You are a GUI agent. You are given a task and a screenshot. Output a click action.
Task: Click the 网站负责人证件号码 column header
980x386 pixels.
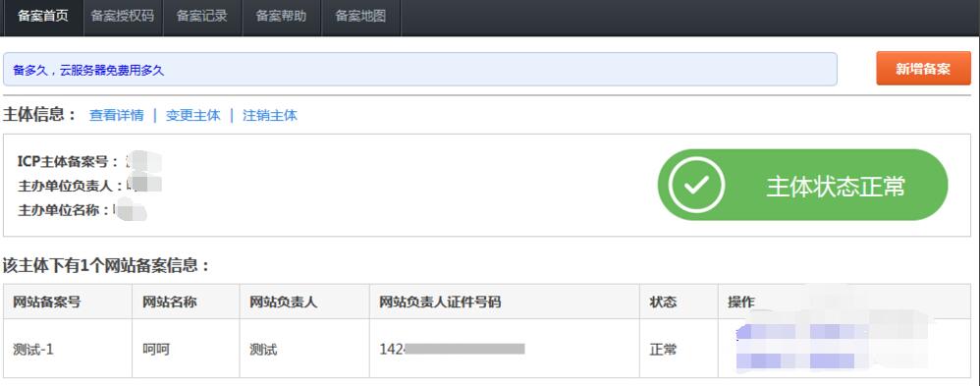tap(505, 302)
